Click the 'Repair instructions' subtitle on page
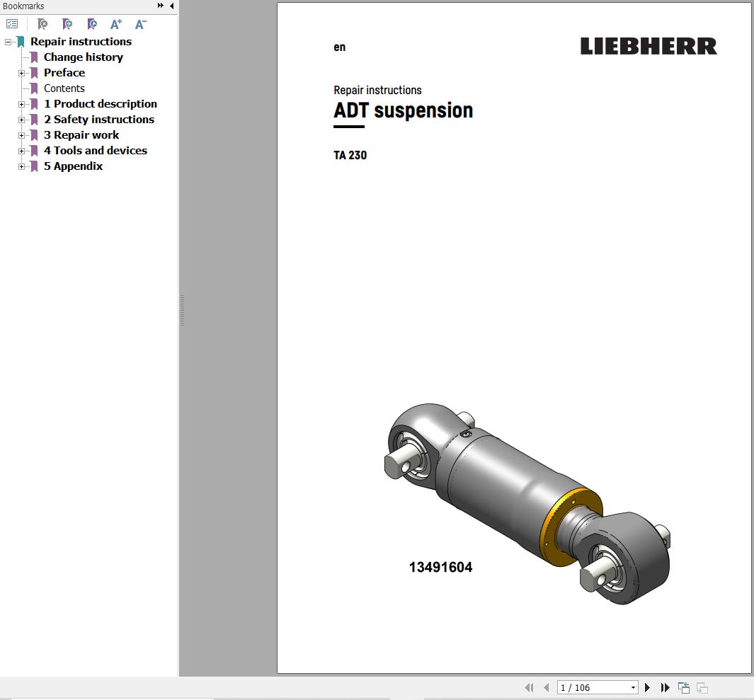The image size is (754, 700). pyautogui.click(x=377, y=90)
